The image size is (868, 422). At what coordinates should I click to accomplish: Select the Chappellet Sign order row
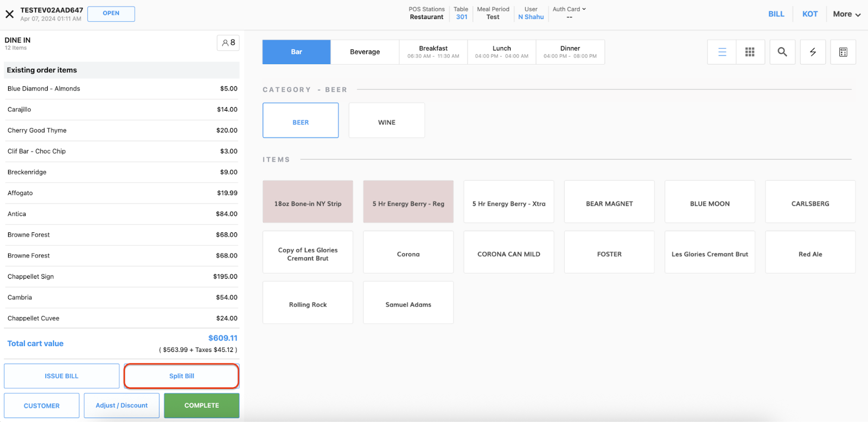[122, 276]
